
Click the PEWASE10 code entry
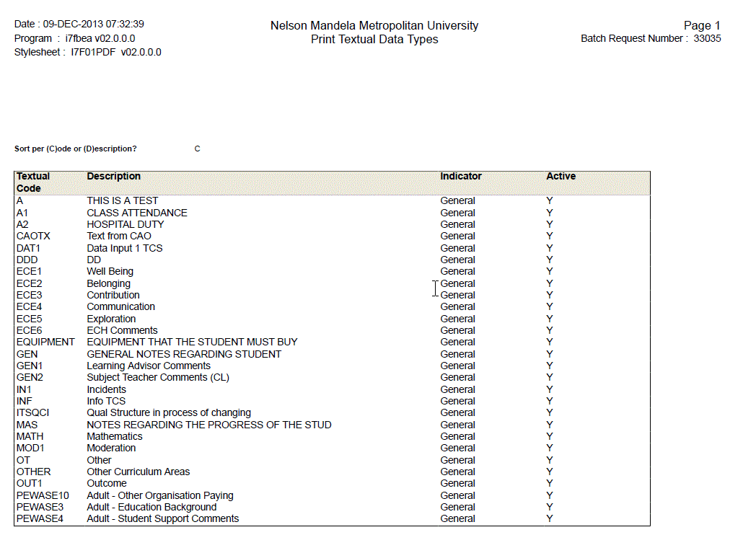tap(43, 495)
